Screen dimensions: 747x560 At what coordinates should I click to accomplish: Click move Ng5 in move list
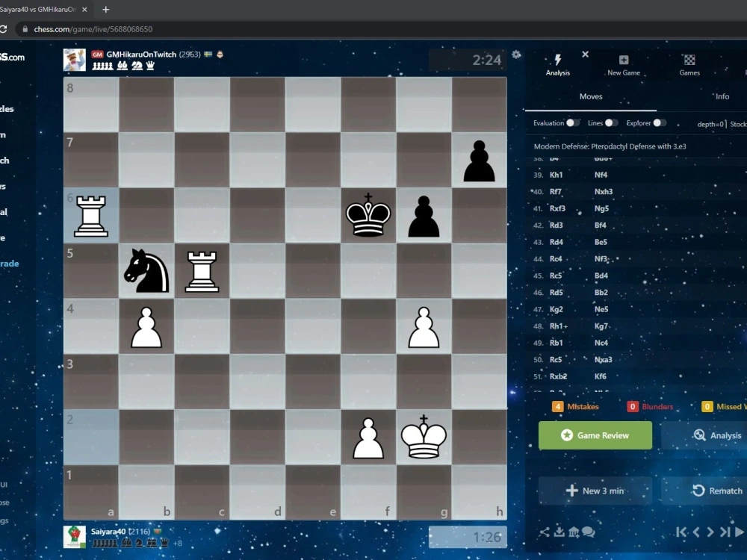coord(601,208)
